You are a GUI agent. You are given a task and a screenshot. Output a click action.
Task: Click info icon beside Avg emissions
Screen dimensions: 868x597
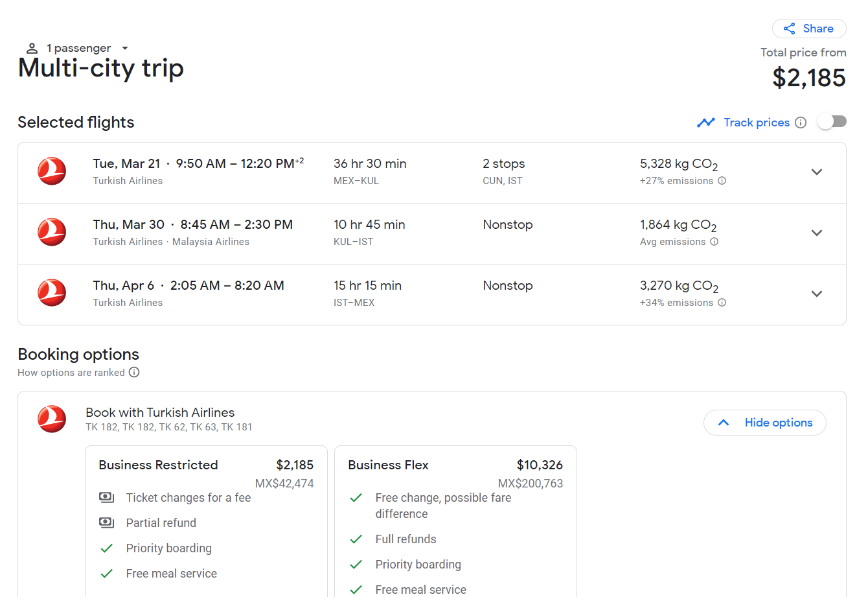point(714,242)
